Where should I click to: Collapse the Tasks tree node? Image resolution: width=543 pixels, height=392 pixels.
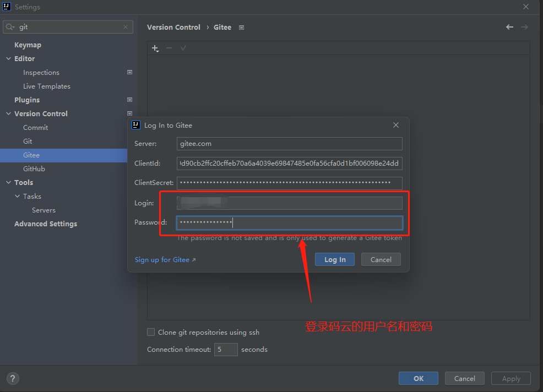point(17,197)
